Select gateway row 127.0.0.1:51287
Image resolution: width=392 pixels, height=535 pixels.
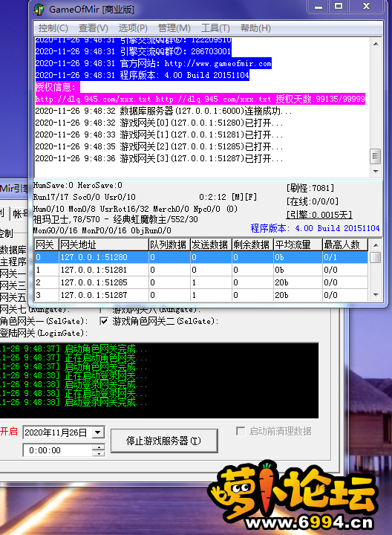point(201,295)
